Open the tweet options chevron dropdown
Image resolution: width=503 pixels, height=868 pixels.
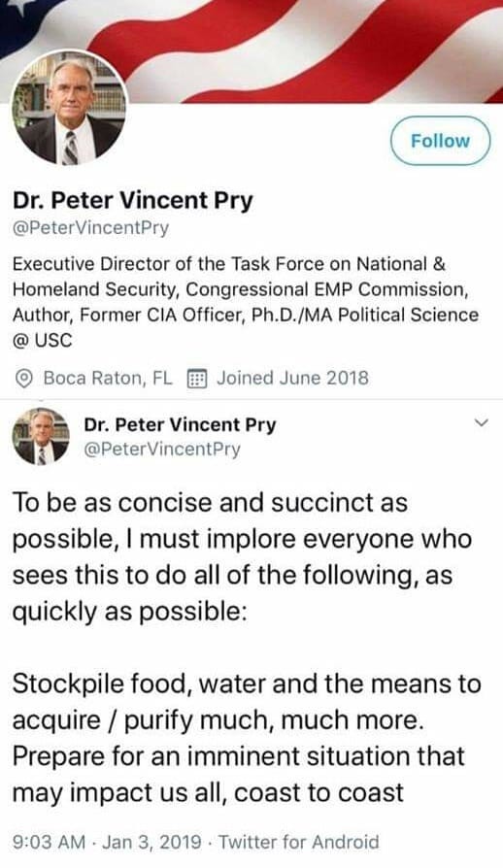tap(482, 423)
